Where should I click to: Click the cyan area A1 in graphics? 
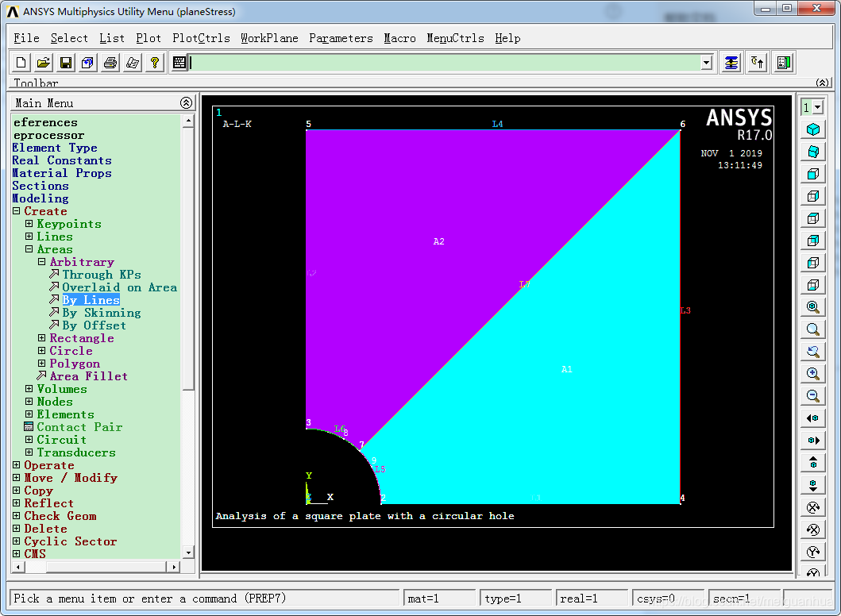(x=566, y=369)
